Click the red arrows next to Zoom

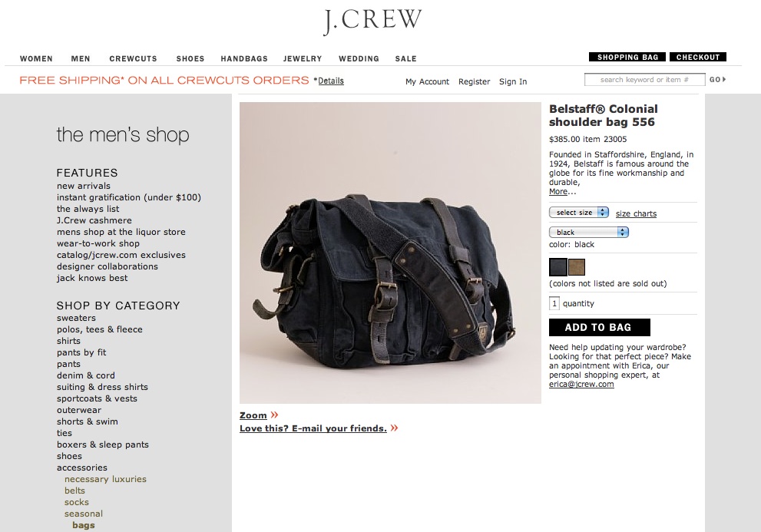click(275, 415)
